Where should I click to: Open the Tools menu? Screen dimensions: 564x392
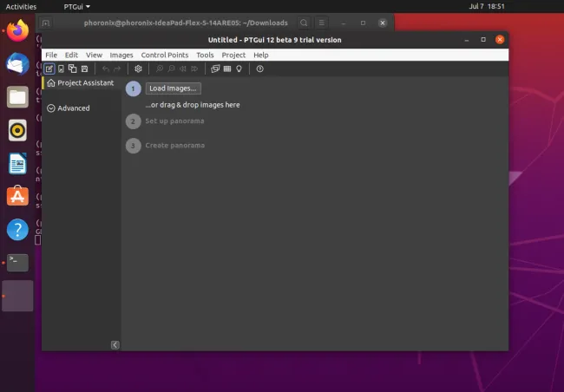click(205, 55)
